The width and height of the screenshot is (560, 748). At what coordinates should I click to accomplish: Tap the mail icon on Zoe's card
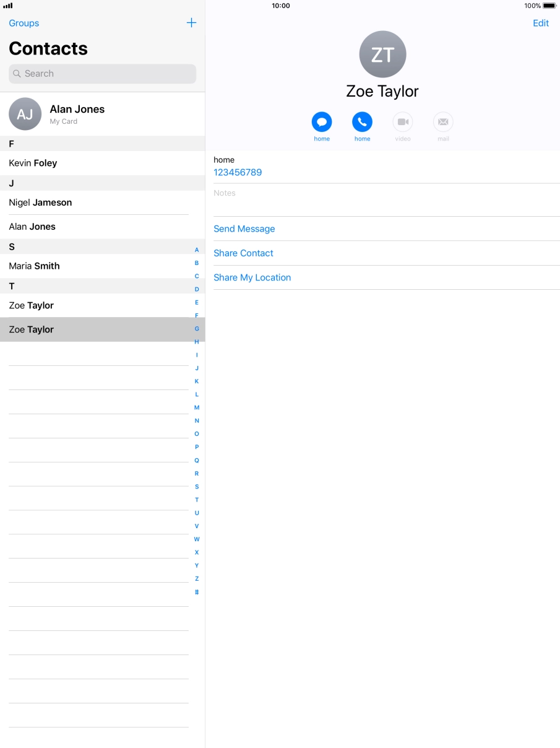point(443,121)
